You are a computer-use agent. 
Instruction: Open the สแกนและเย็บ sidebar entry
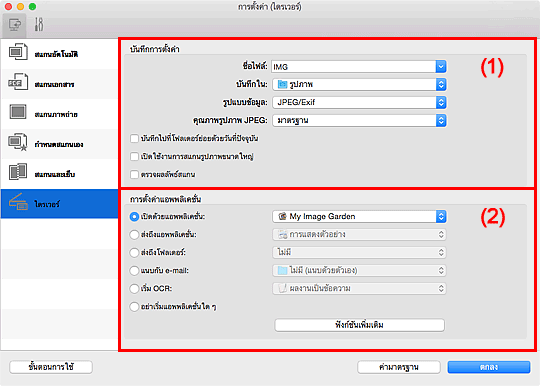pos(59,174)
